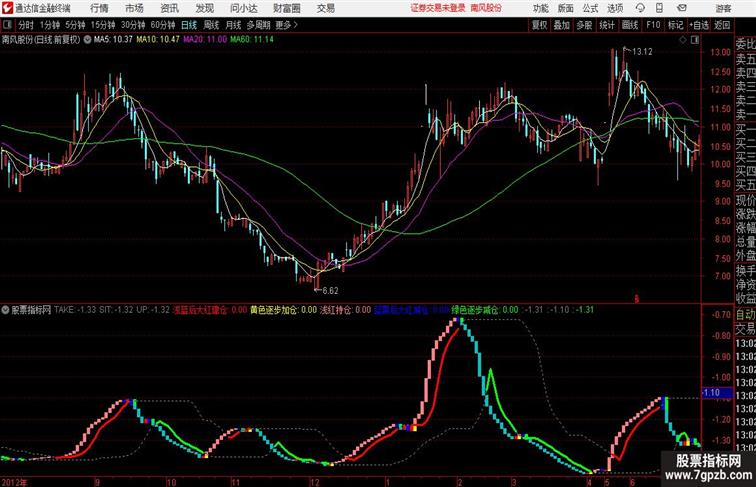Open the 功能 menu
This screenshot has height=487, width=756.
coord(541,8)
